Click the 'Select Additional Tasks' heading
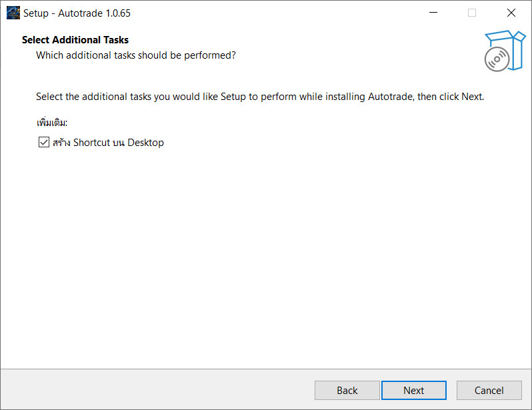Image resolution: width=532 pixels, height=410 pixels. click(x=75, y=40)
